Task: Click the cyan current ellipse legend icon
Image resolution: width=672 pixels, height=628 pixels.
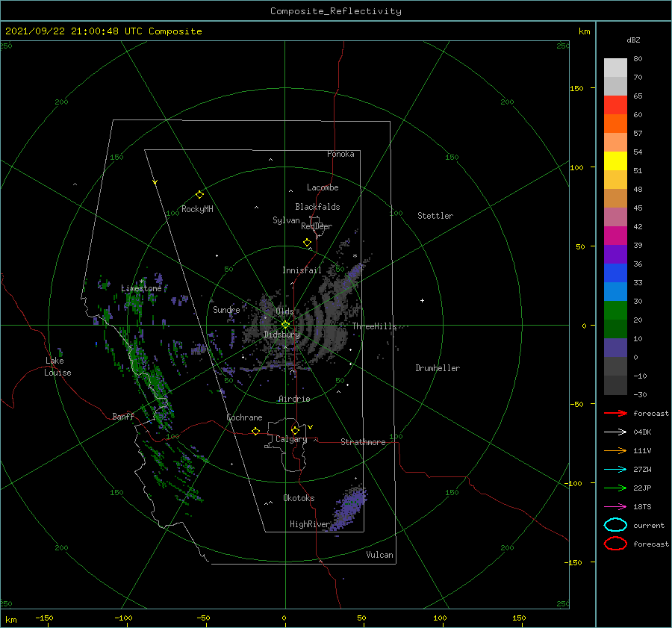Action: point(615,525)
